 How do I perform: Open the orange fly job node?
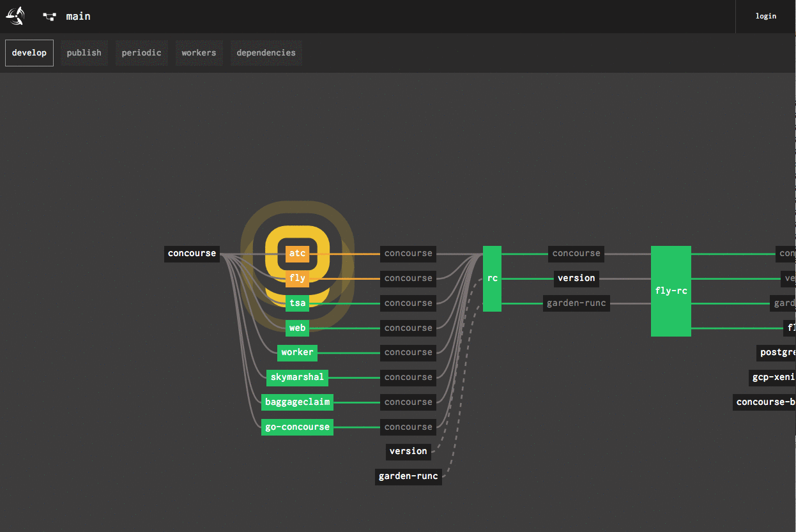pyautogui.click(x=297, y=278)
